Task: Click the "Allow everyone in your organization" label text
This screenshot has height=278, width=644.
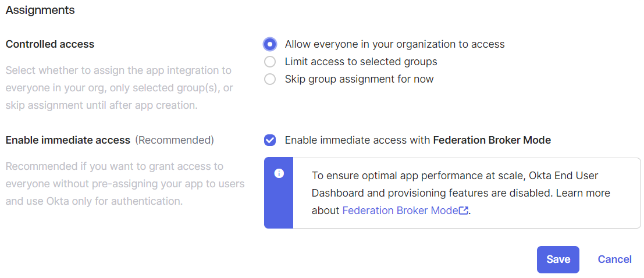Action: 394,44
